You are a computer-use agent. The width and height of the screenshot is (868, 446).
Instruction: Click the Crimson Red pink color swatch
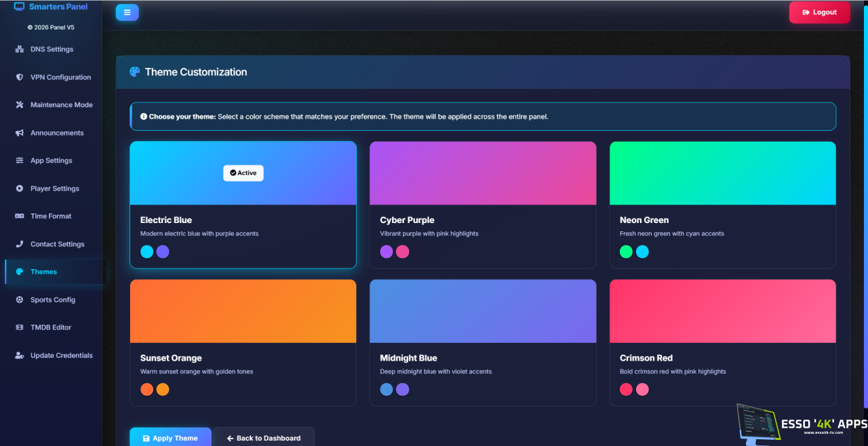[642, 390]
